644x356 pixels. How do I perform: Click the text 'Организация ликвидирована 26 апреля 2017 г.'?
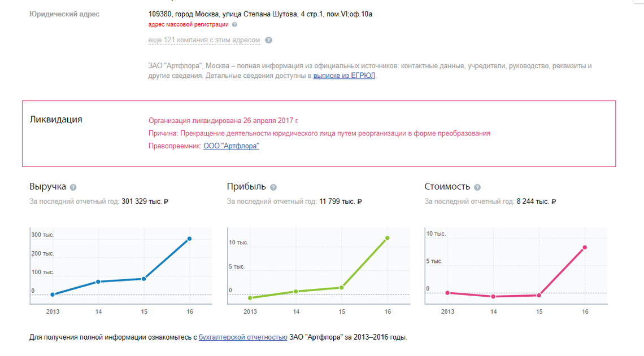point(224,121)
